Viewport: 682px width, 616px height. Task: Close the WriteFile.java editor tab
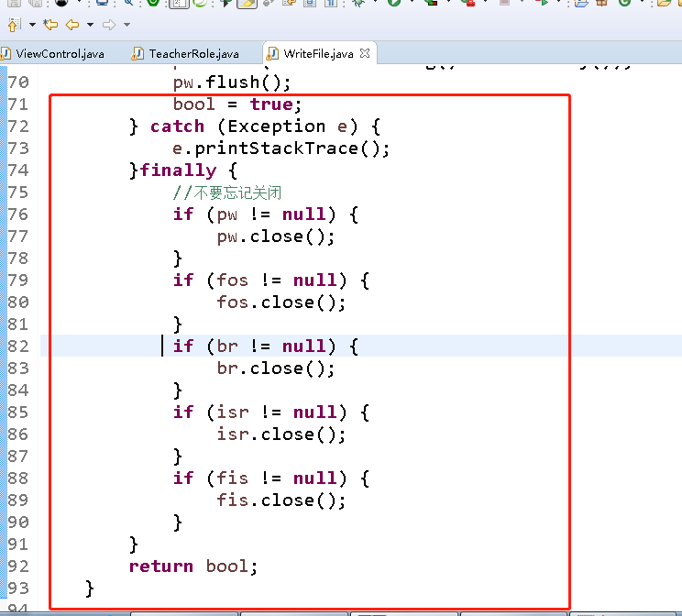point(365,53)
